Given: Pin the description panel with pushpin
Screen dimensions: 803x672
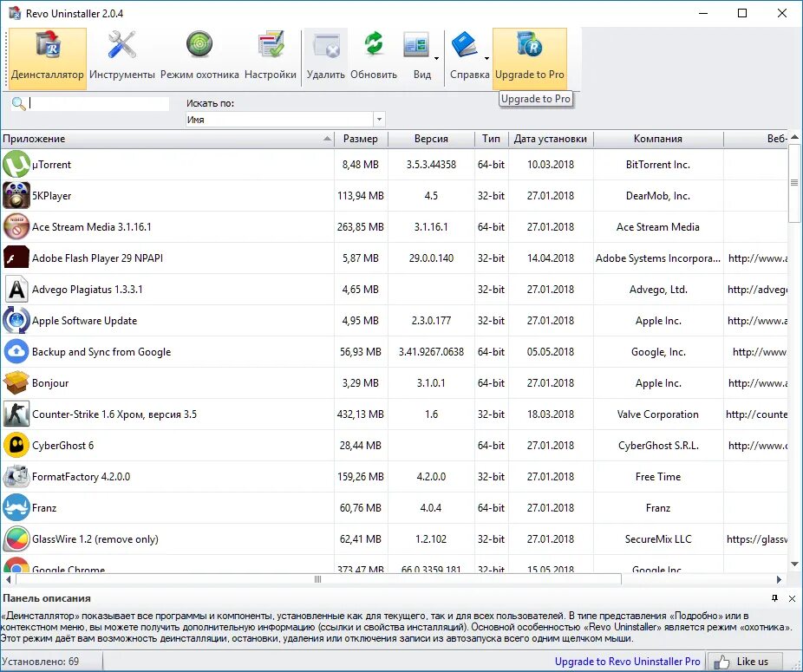Looking at the screenshot, I should 775,598.
